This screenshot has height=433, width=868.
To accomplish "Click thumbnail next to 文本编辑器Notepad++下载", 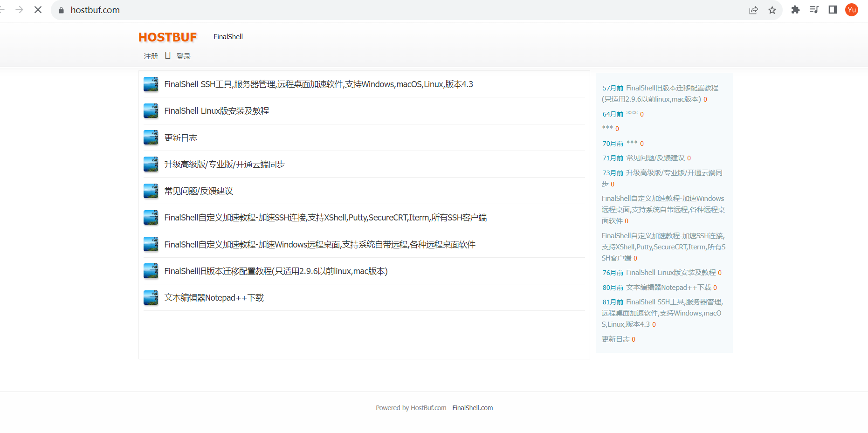I will 151,298.
